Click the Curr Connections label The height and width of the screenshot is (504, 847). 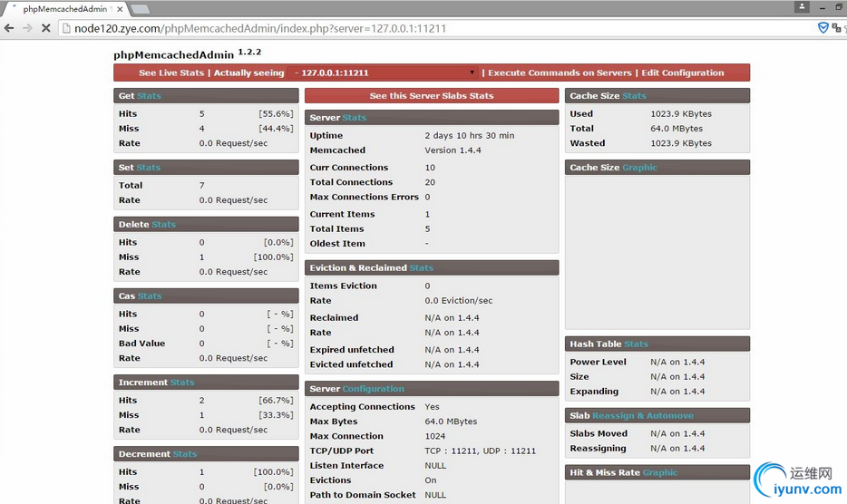[x=349, y=168]
